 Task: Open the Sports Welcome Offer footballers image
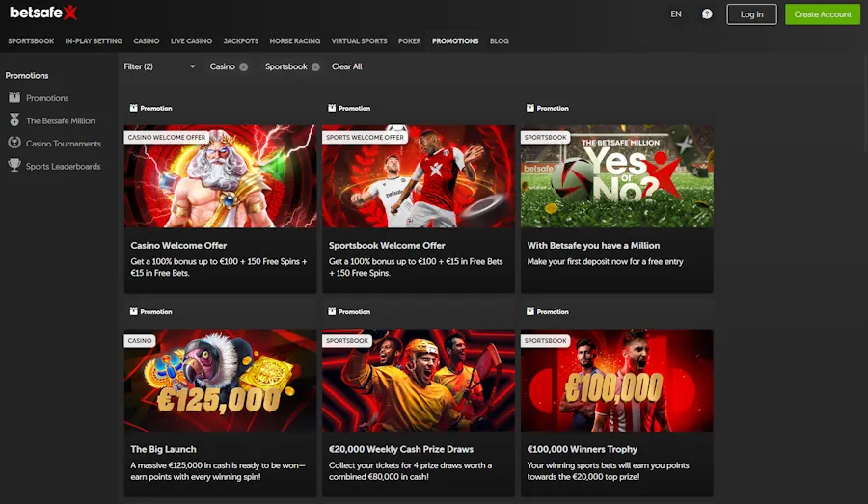click(419, 176)
